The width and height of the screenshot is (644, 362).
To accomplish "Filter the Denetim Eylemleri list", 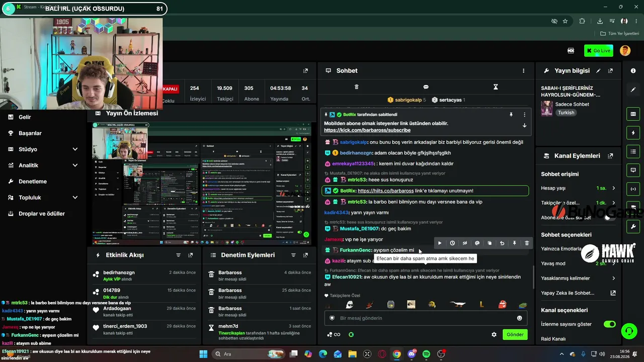I will coord(293,255).
